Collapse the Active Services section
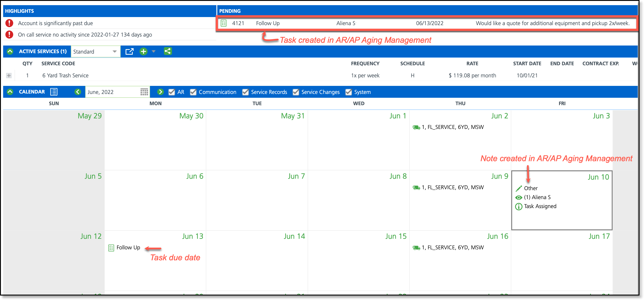 tap(10, 51)
